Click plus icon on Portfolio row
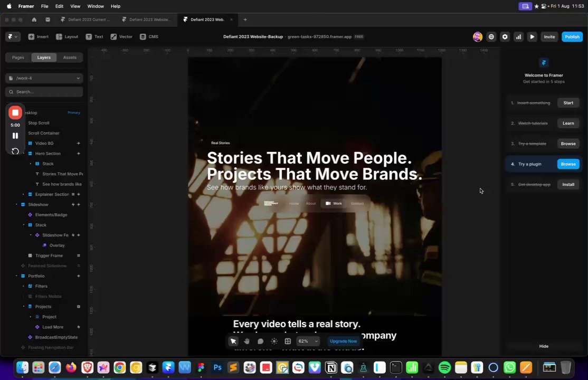Screen dimensions: 588x380 coord(78,276)
